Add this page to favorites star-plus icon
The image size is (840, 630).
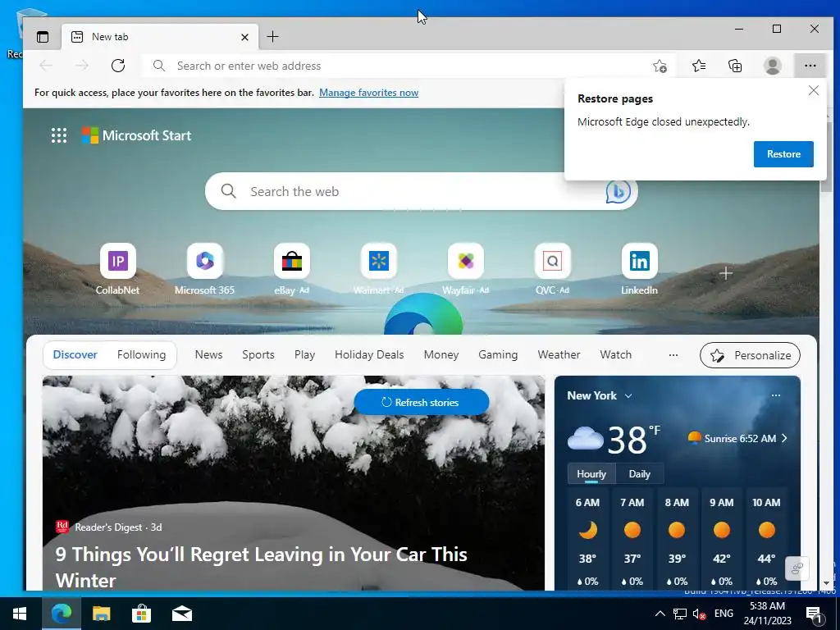(x=660, y=66)
